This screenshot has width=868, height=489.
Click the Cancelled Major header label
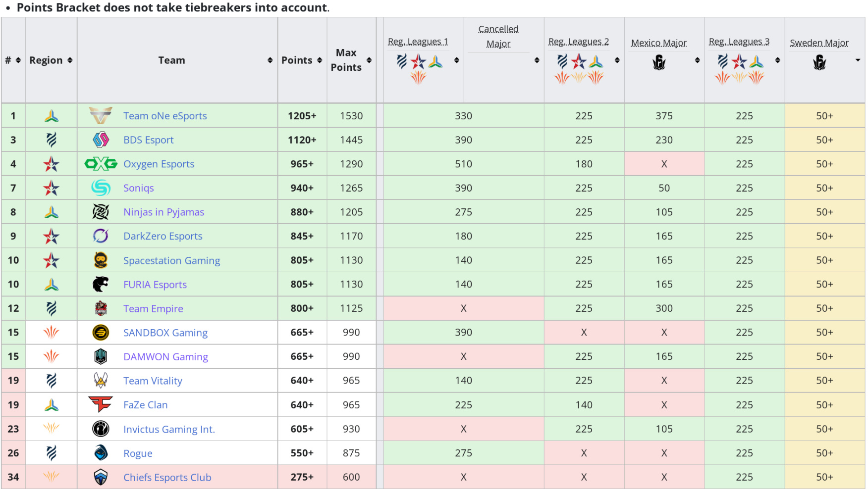tap(498, 36)
